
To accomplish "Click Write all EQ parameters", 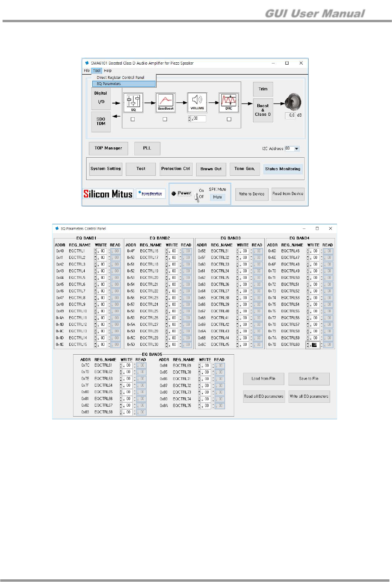I will [x=309, y=397].
